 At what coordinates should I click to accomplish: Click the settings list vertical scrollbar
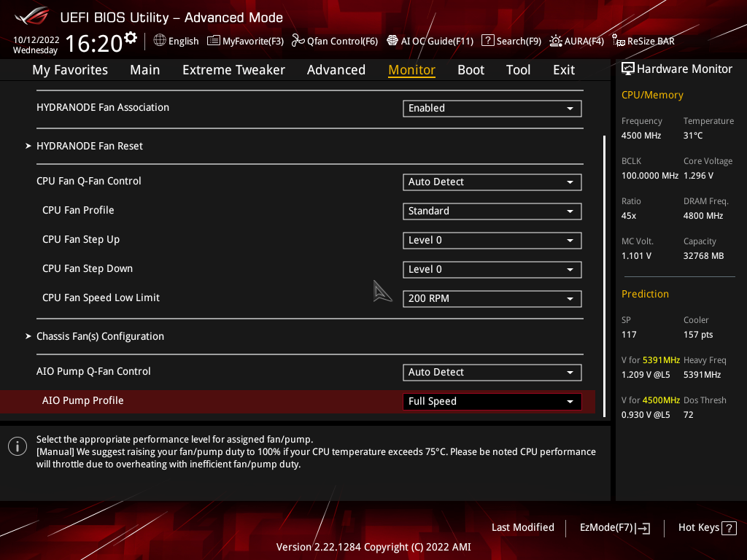pos(605,276)
